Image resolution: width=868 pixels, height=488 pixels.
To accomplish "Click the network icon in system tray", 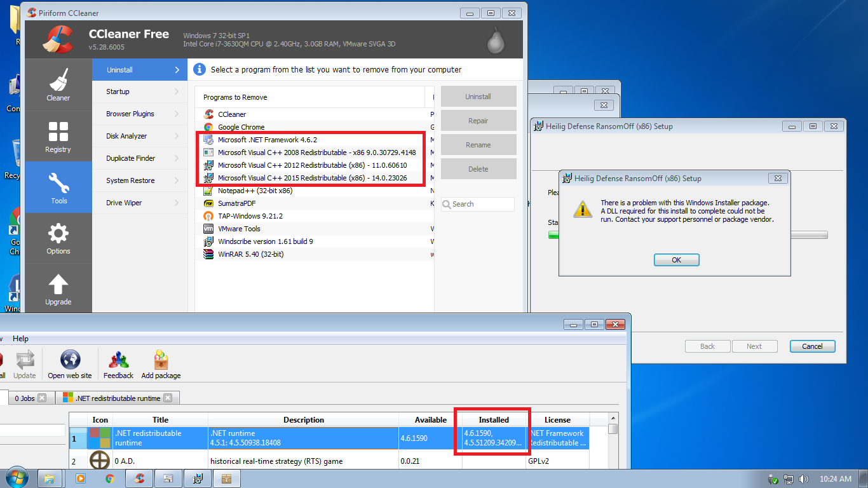I will click(789, 479).
